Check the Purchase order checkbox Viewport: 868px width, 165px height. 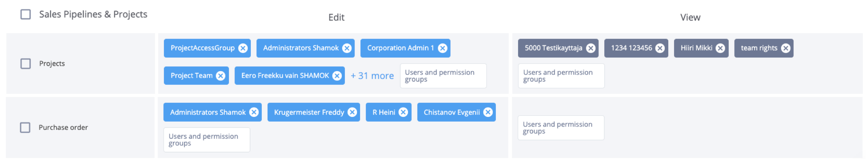(x=25, y=127)
